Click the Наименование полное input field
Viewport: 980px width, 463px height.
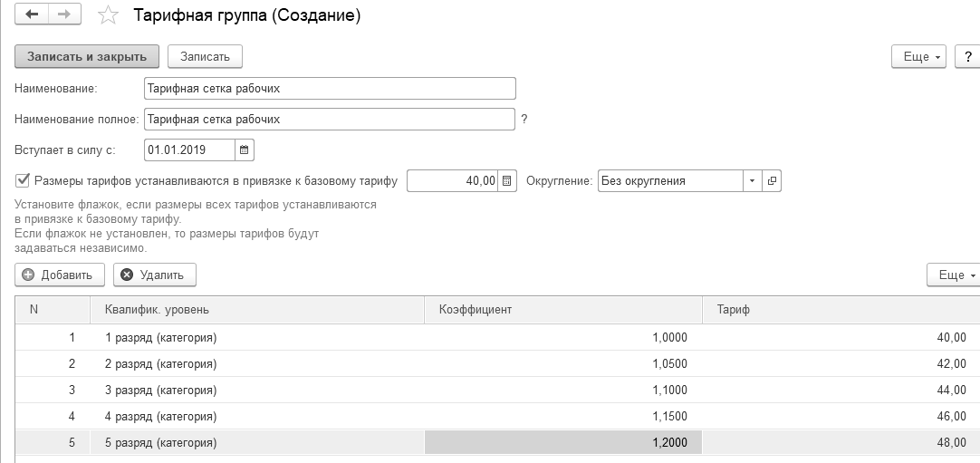click(x=330, y=119)
